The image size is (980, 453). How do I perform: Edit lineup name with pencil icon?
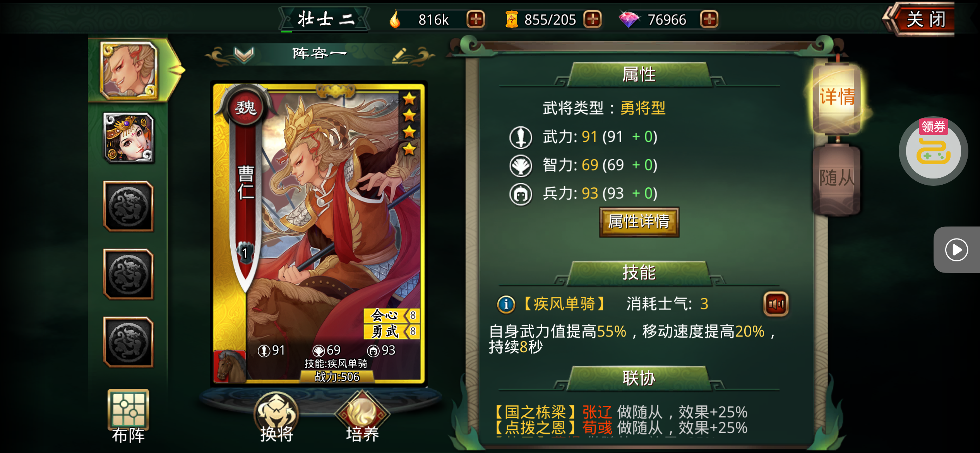coord(400,55)
